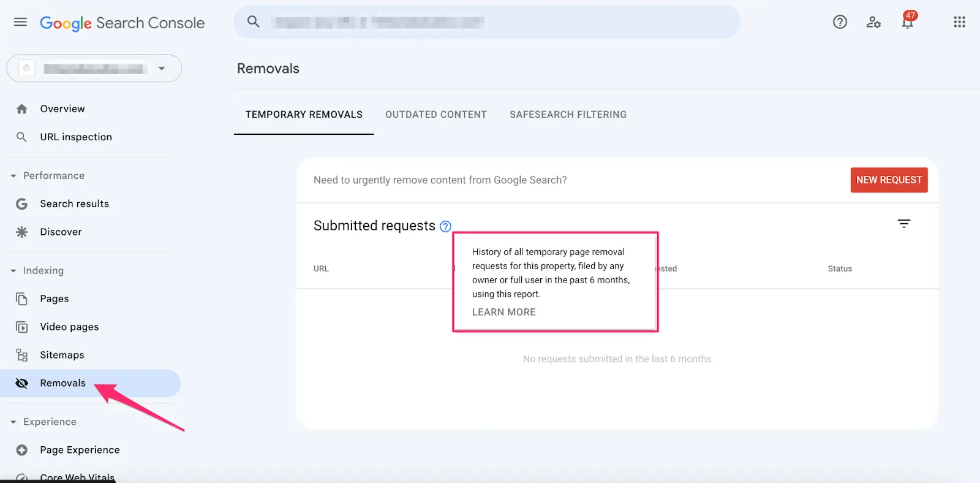The height and width of the screenshot is (483, 980).
Task: Open the notifications bell with 47 badge
Action: click(908, 21)
